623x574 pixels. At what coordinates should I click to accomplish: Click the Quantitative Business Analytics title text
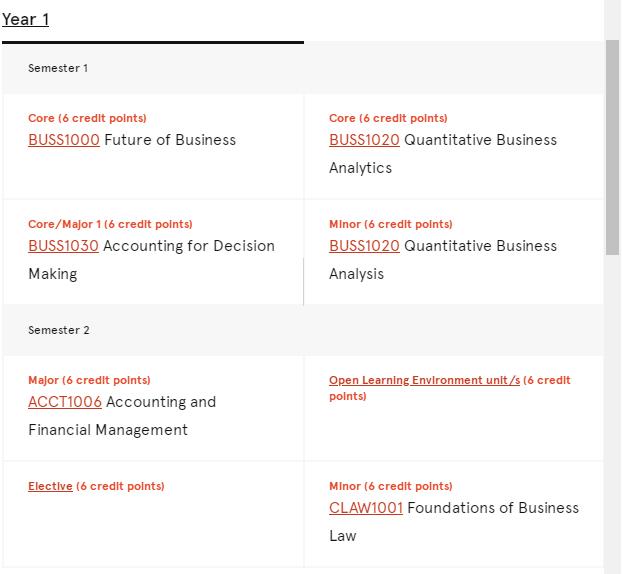[x=443, y=154]
